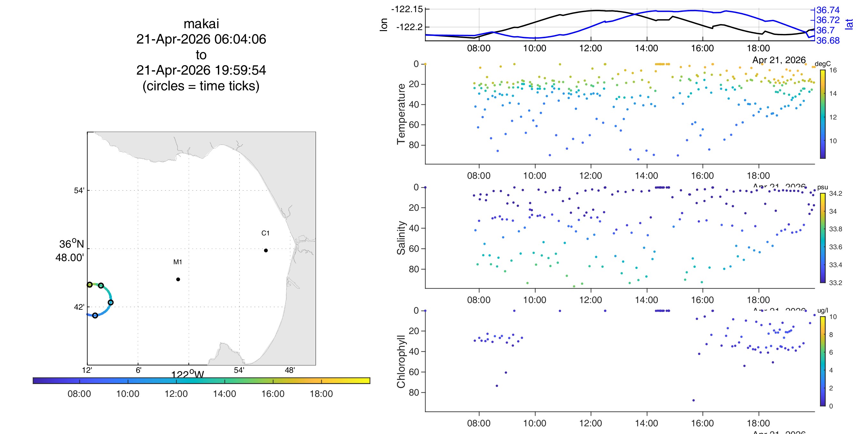Click the M1 mooring marker dot
The image size is (868, 434).
[178, 279]
